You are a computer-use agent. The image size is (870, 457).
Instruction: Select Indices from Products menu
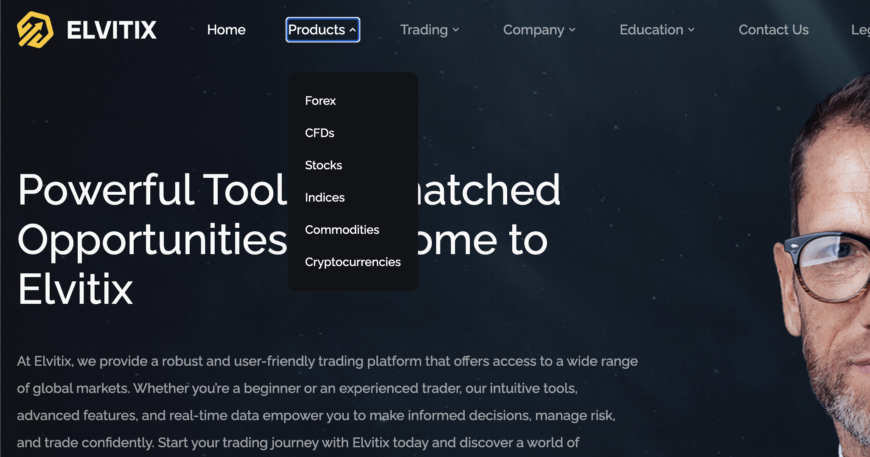(324, 197)
